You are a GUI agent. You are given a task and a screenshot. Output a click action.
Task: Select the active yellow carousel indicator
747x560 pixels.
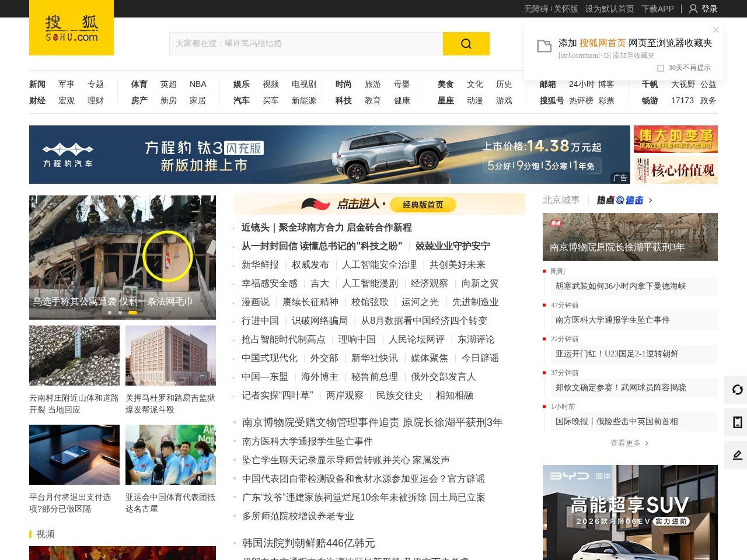coord(132,313)
